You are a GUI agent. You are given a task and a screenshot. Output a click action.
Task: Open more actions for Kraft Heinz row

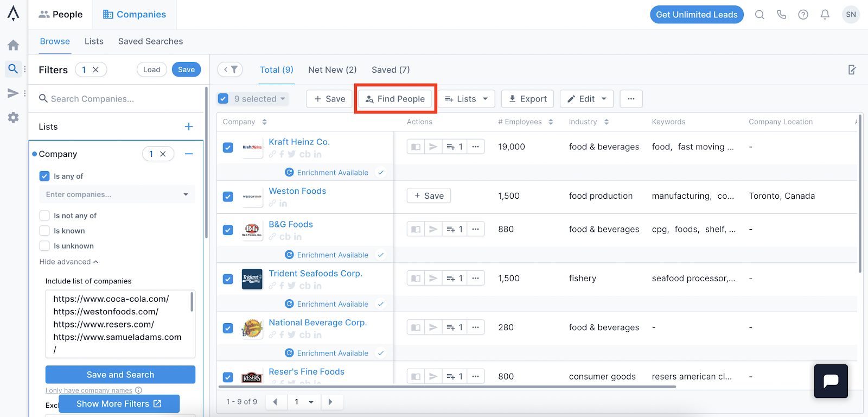click(x=475, y=147)
